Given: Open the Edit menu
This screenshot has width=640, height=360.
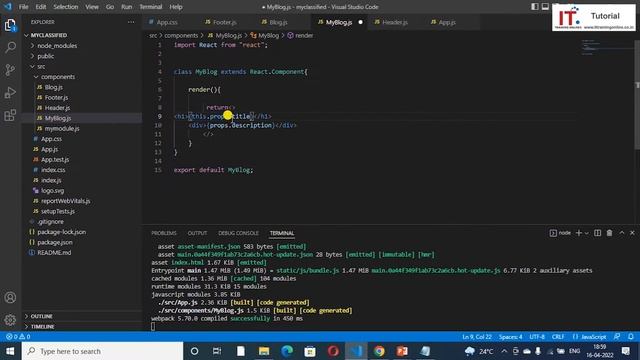Looking at the screenshot, I should 40,7.
